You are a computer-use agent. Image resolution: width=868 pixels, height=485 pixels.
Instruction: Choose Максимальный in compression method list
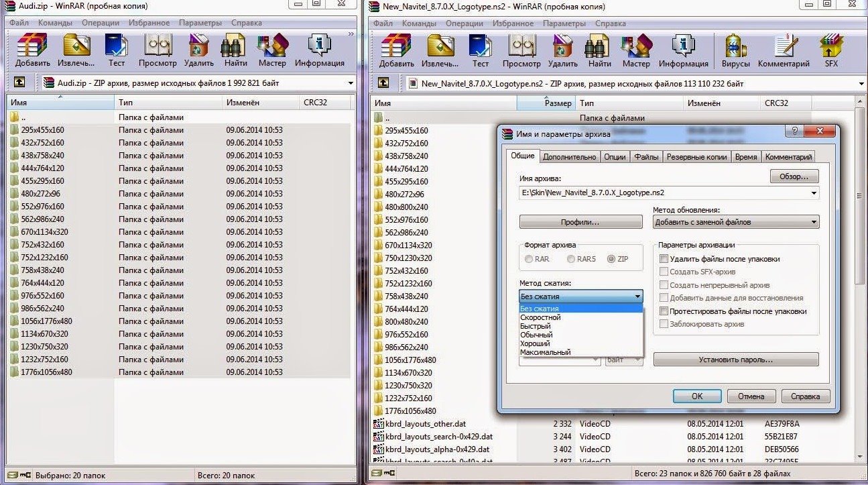tap(546, 352)
